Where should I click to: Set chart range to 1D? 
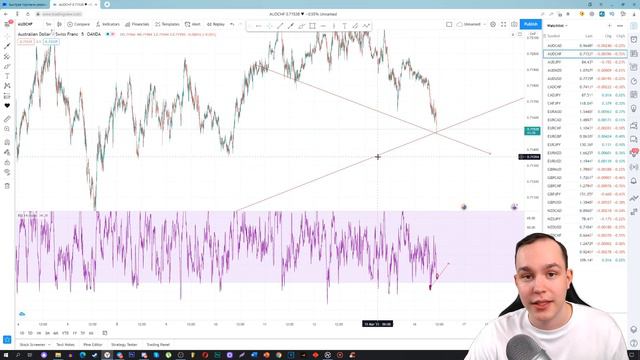click(22, 333)
